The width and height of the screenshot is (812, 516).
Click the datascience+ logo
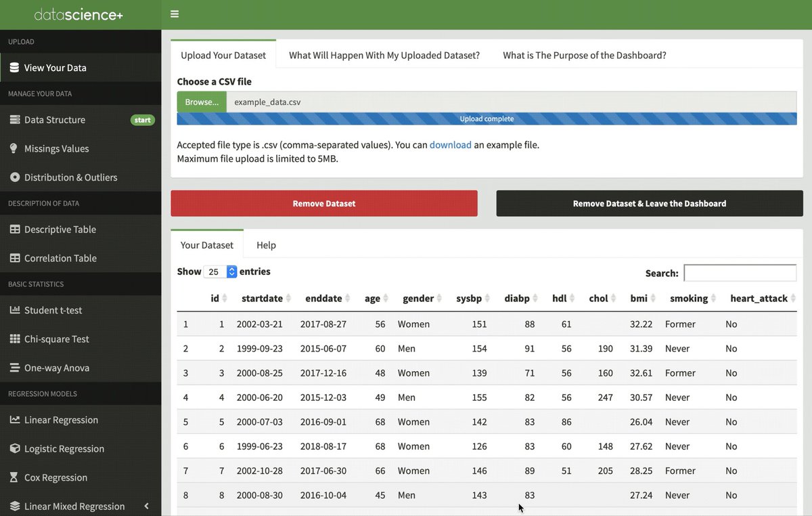click(78, 14)
